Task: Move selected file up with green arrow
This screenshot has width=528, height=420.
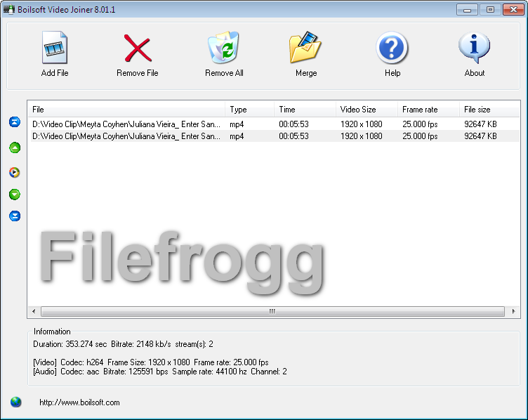Action: [15, 147]
